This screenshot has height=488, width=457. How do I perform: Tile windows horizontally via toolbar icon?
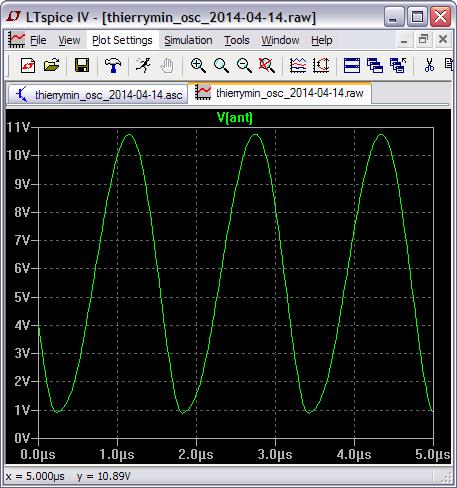(352, 65)
